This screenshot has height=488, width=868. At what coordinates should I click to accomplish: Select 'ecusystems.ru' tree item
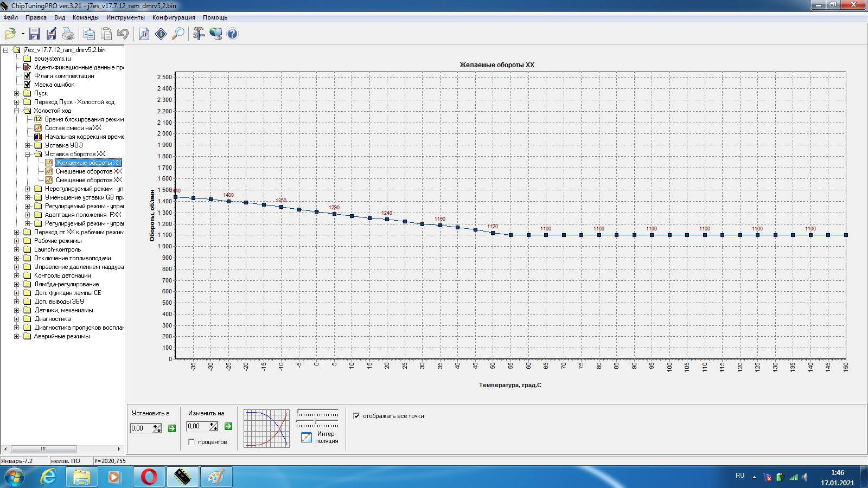[x=52, y=59]
